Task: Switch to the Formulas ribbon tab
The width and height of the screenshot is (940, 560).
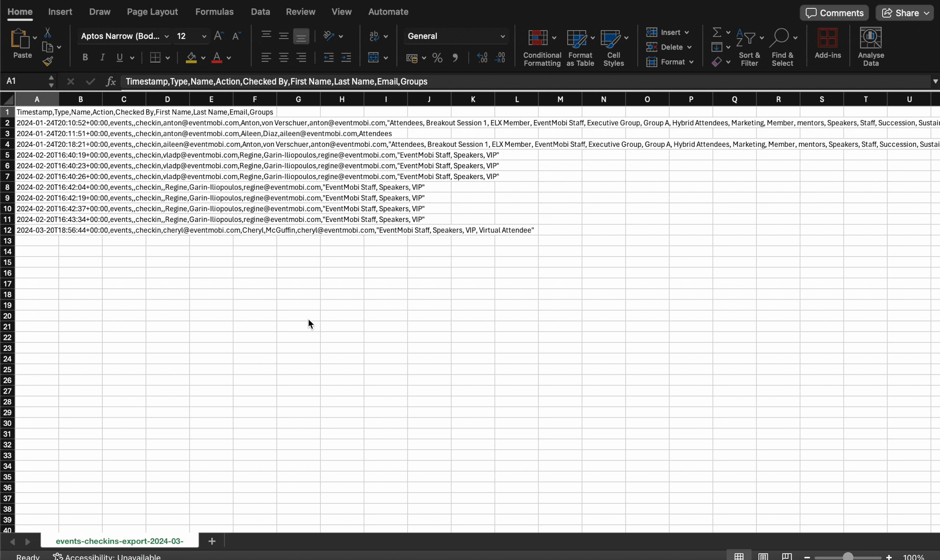Action: 214,11
